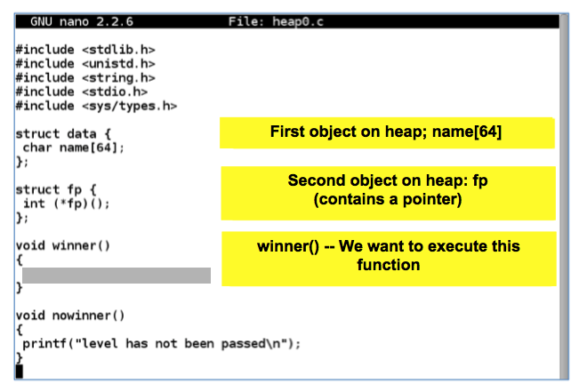Click the black text cursor block at bottom

tap(20, 371)
